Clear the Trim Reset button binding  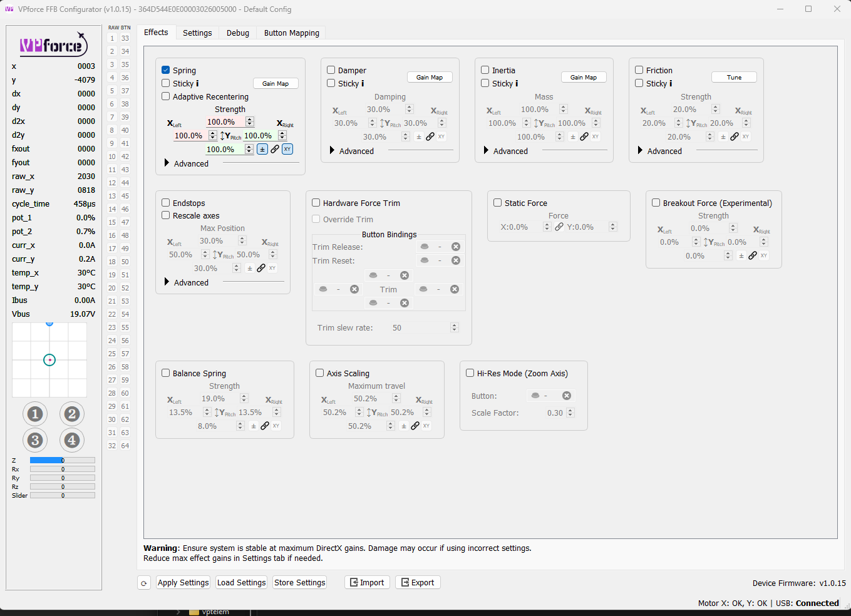click(456, 260)
